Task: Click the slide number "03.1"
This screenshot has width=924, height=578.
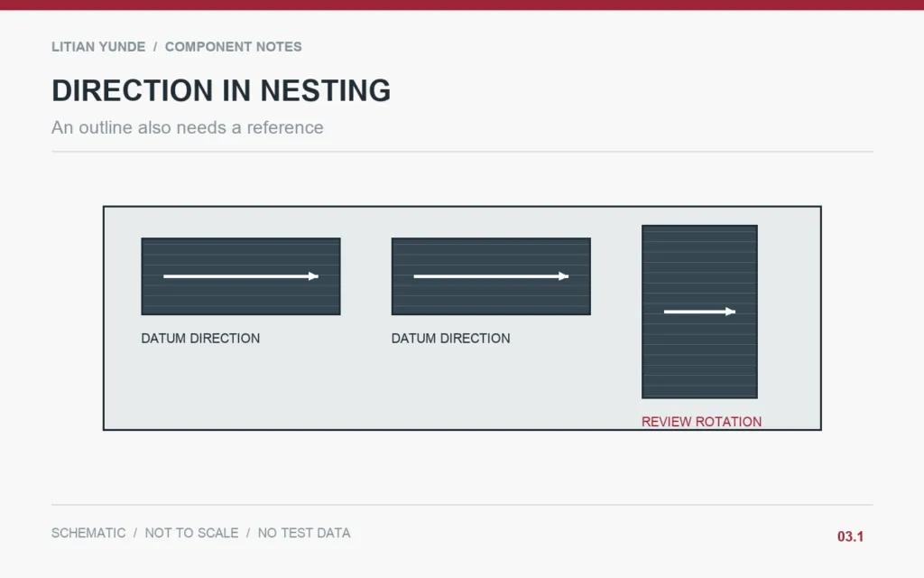Action: tap(850, 536)
